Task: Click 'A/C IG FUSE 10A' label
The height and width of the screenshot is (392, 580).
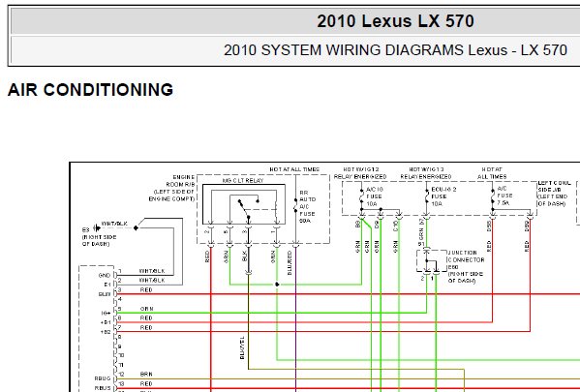Action: click(374, 196)
